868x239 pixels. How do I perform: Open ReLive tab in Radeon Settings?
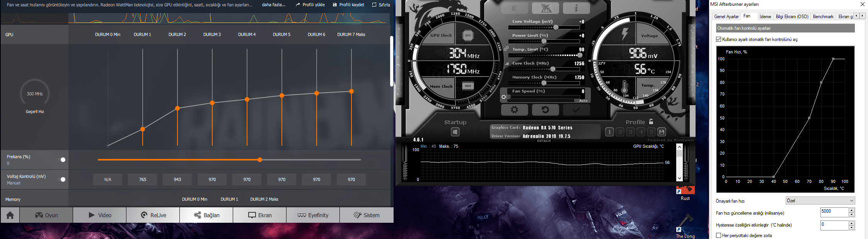tap(153, 215)
